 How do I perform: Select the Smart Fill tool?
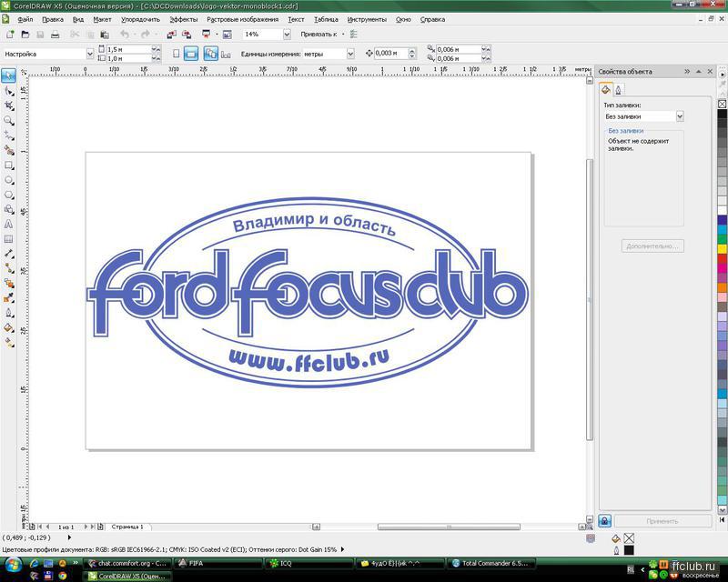click(x=8, y=150)
